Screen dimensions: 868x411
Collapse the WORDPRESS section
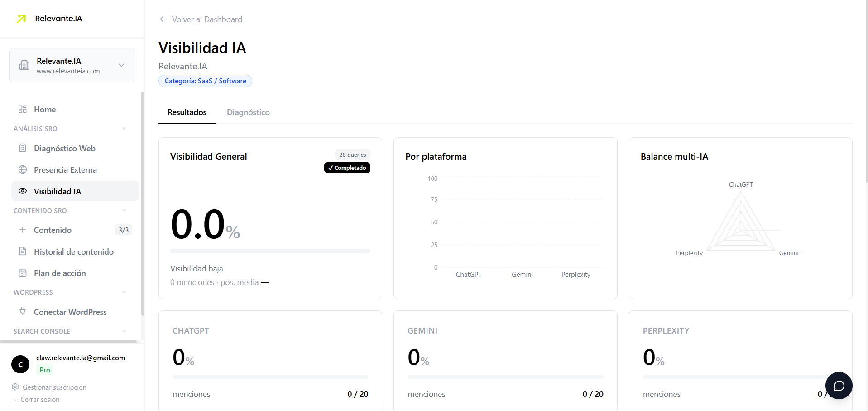(124, 292)
